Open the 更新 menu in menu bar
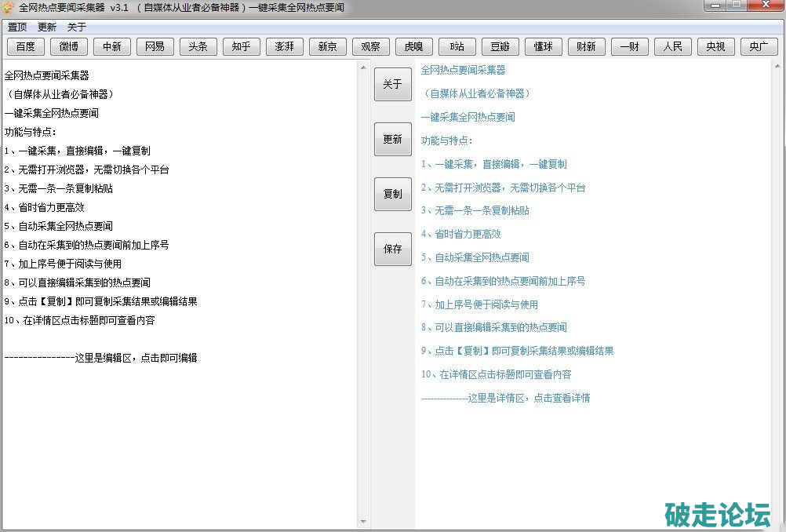The image size is (786, 532). (x=47, y=27)
